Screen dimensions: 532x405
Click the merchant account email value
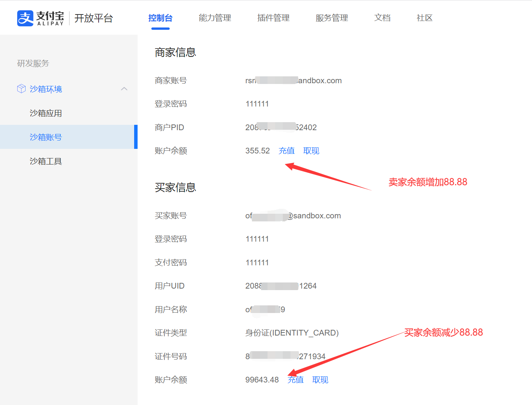294,81
